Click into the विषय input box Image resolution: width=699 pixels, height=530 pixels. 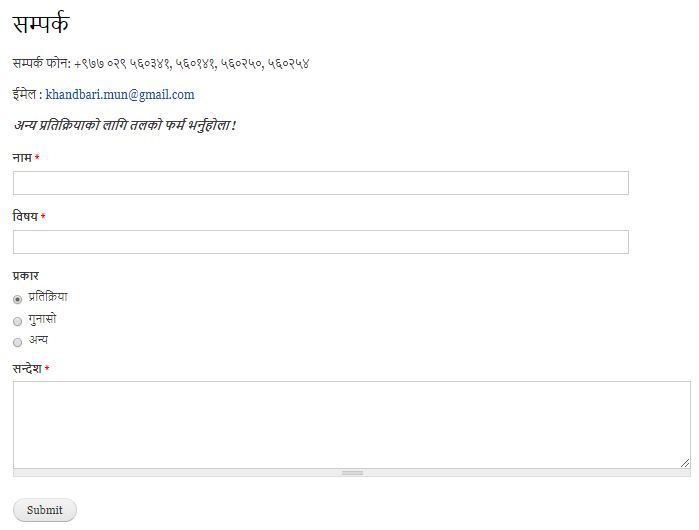click(x=320, y=242)
